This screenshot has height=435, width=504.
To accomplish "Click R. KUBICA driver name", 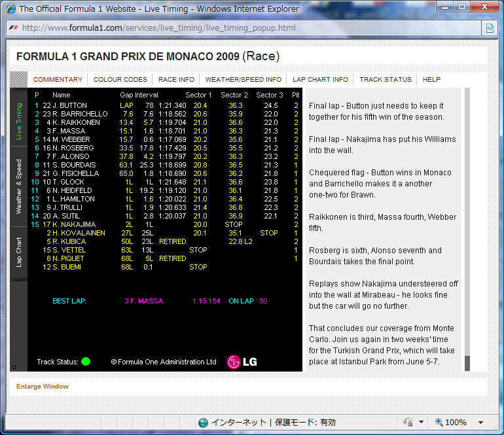I will (69, 241).
